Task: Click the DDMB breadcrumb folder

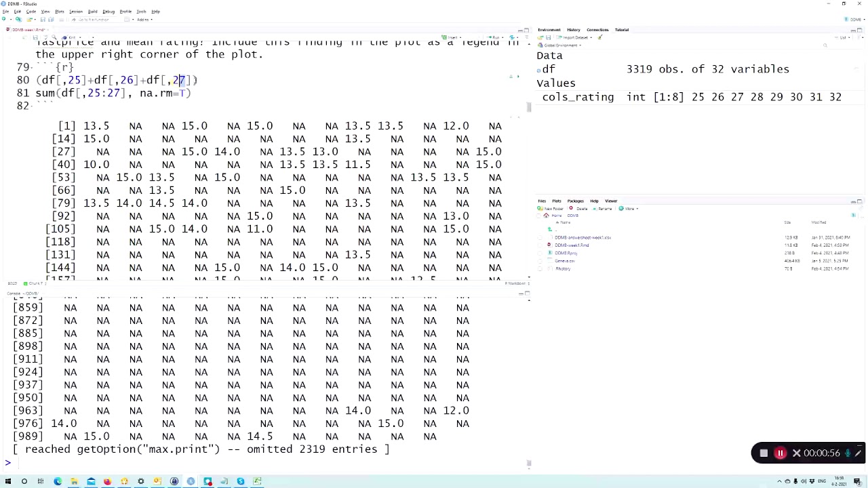Action: [573, 216]
